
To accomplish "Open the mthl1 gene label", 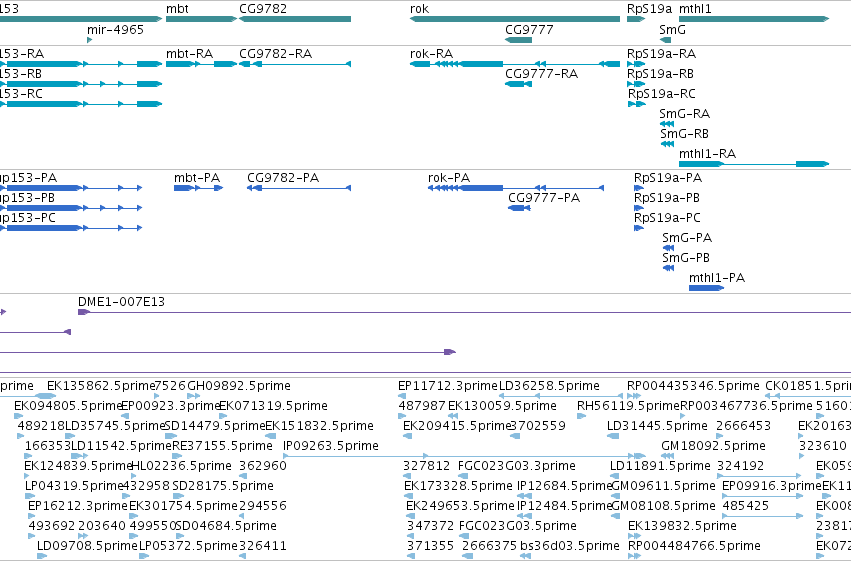I will pos(695,9).
